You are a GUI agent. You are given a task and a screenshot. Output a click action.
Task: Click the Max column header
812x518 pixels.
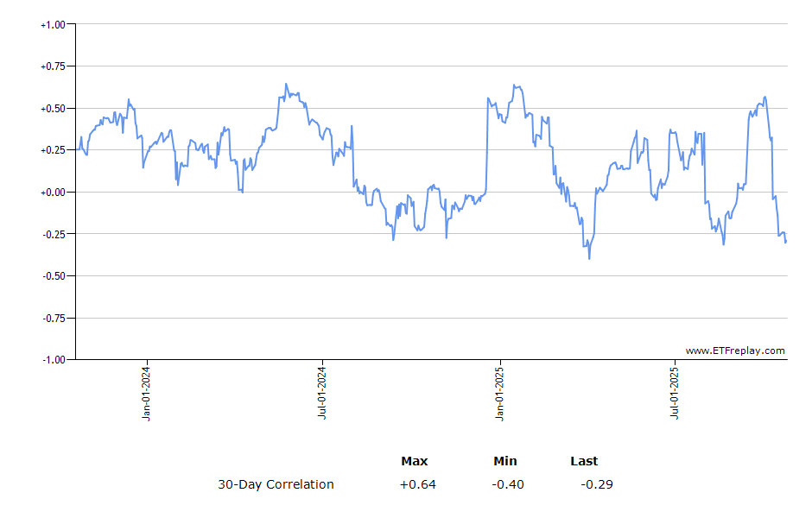pyautogui.click(x=414, y=461)
